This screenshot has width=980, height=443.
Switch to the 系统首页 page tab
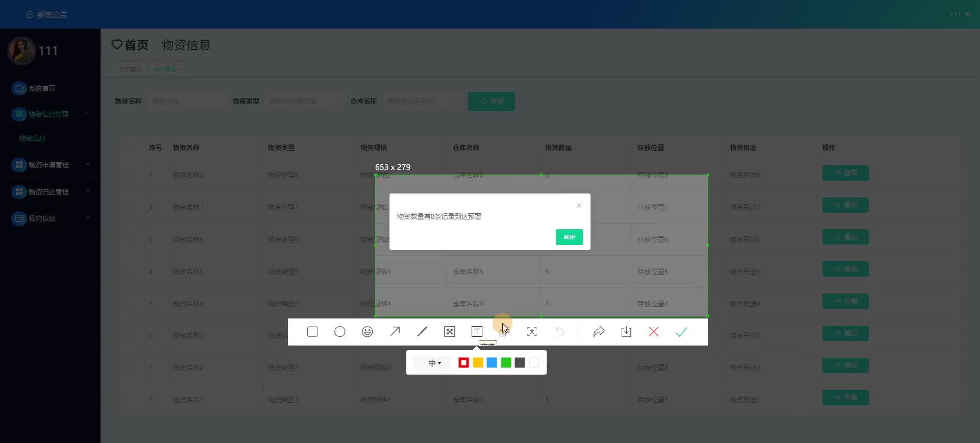pyautogui.click(x=131, y=69)
